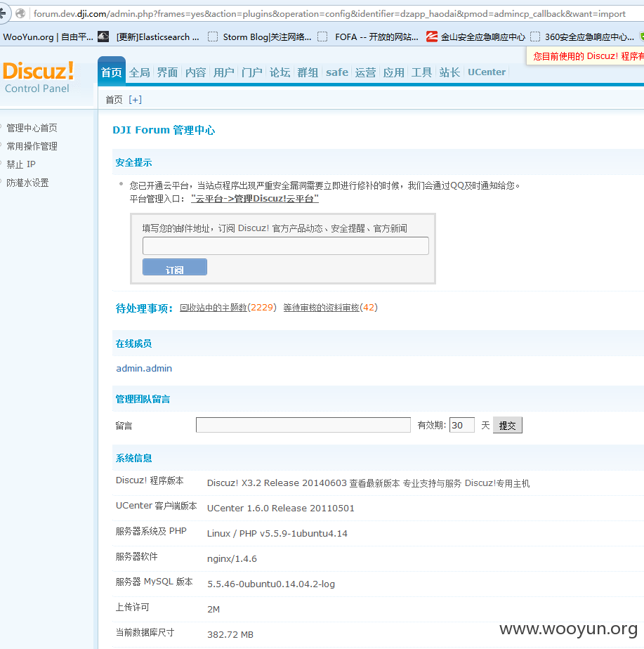Image resolution: width=644 pixels, height=649 pixels.
Task: Open the 金山安全应急响应中心 bookmark icon
Action: (x=432, y=37)
